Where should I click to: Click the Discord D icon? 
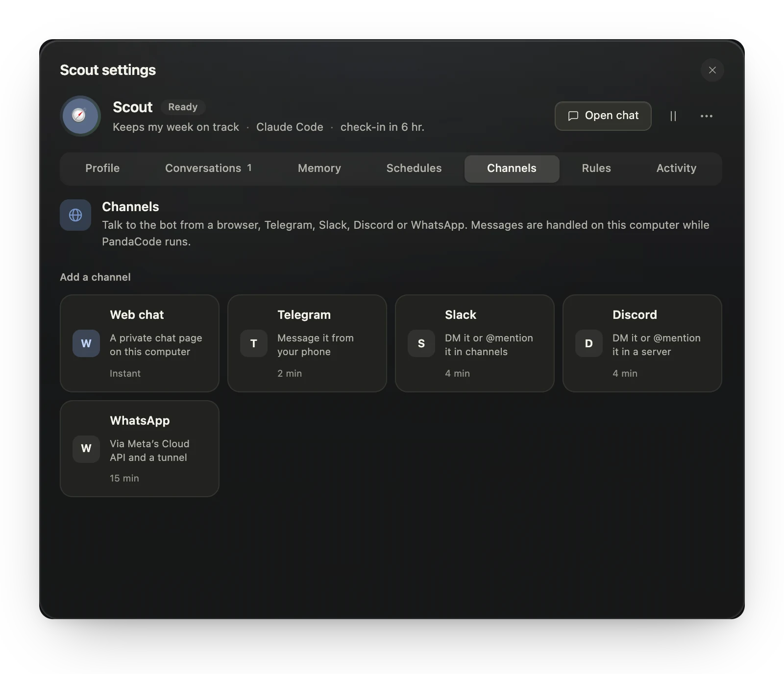click(x=589, y=343)
